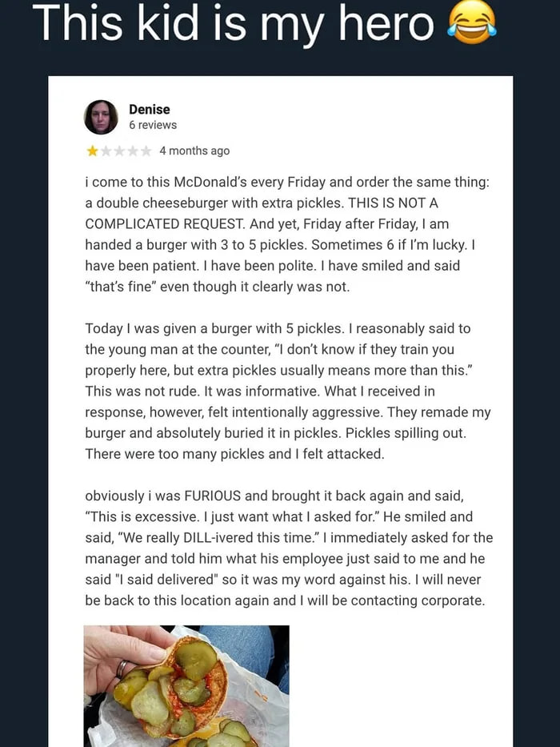Open Denise's profile avatar picture
This screenshot has height=747, width=560.
pyautogui.click(x=101, y=117)
